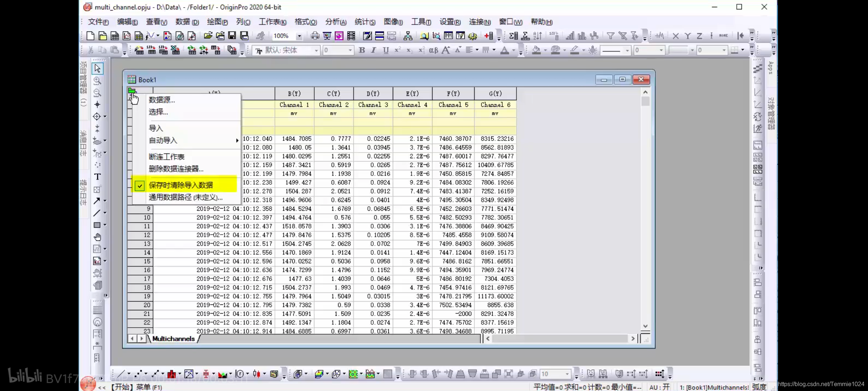The image size is (868, 391).
Task: Select the Rectangle drawing tool
Action: point(97,225)
